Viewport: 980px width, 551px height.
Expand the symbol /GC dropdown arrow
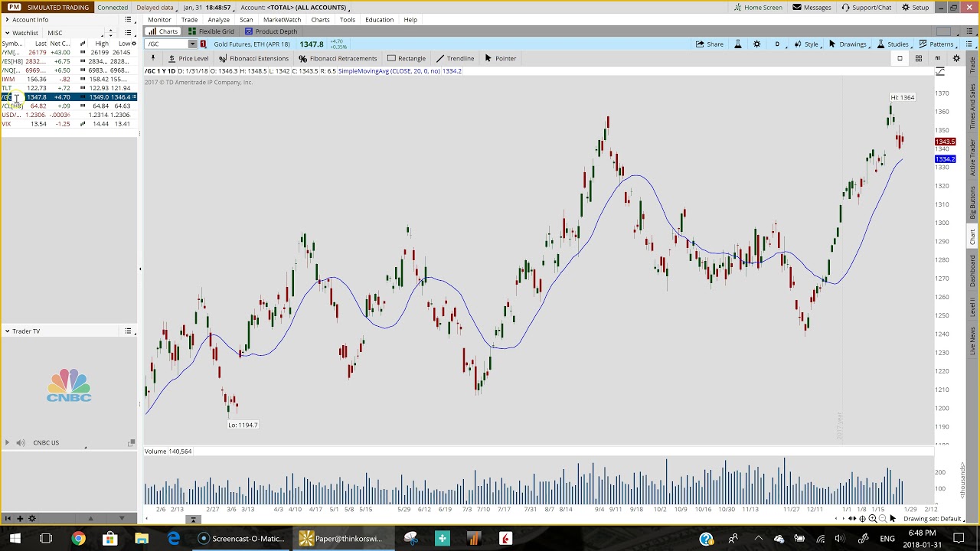point(192,44)
